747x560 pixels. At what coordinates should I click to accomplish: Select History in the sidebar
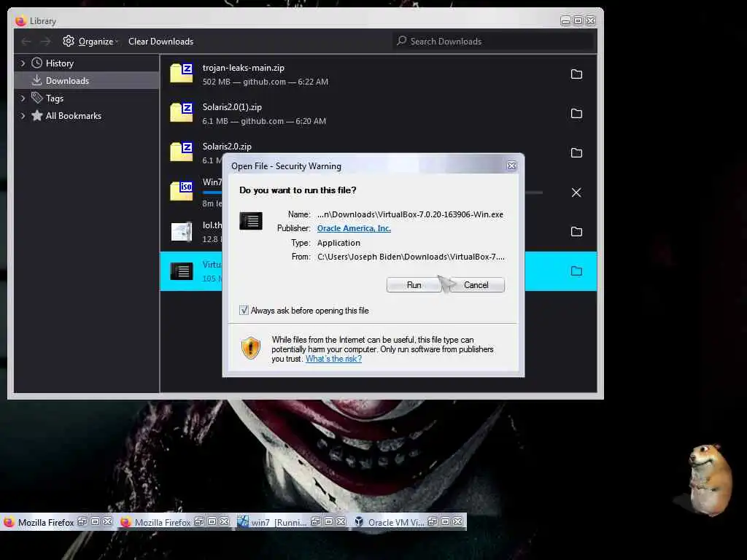[60, 63]
